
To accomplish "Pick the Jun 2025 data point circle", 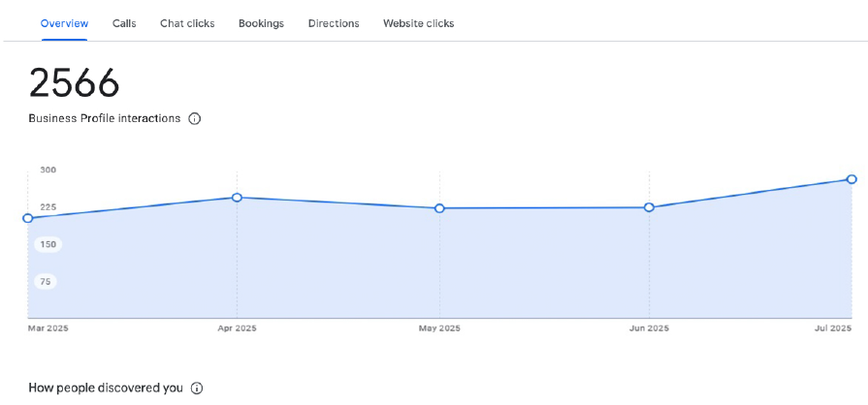I will pyautogui.click(x=649, y=207).
